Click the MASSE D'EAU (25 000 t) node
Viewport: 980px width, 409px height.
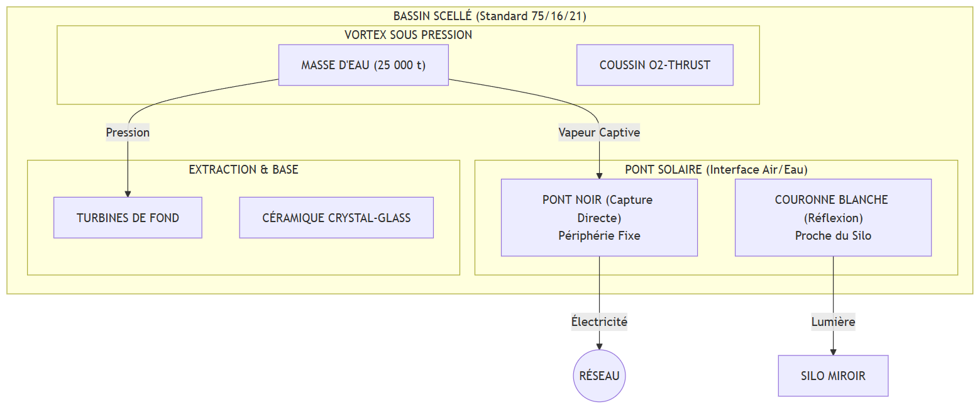pyautogui.click(x=363, y=65)
